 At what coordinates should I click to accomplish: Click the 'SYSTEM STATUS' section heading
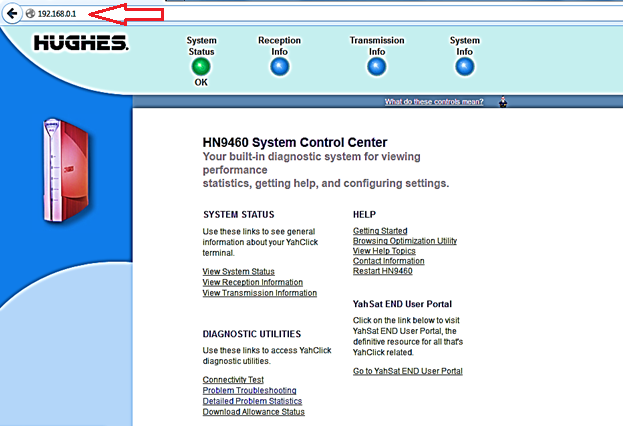click(x=239, y=215)
